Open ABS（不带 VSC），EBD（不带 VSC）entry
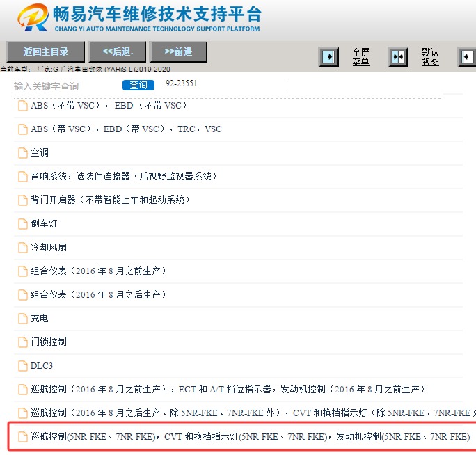476x455 pixels. (x=109, y=106)
